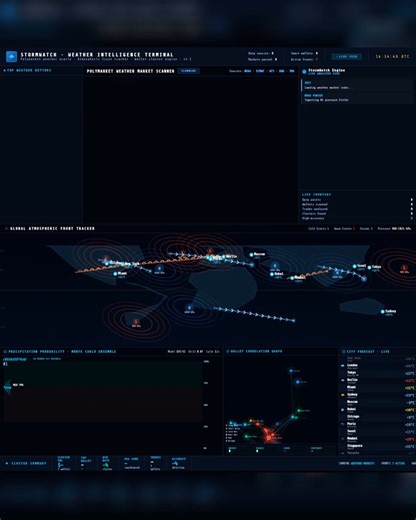Click the high-pressure H marker north of Dubai
The width and height of the screenshot is (416, 520).
275,266
